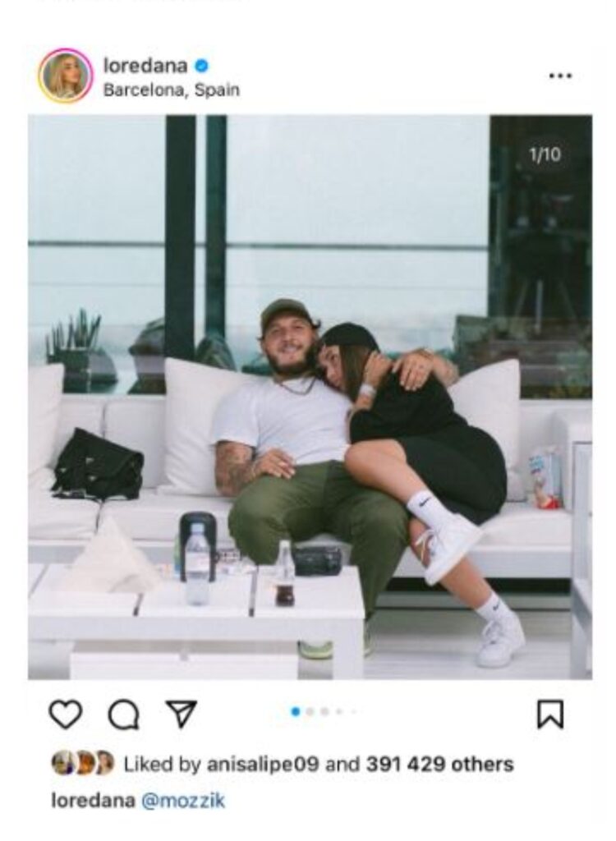Open the loredana username in the post header
Screen dimensions: 616x841
tap(145, 66)
